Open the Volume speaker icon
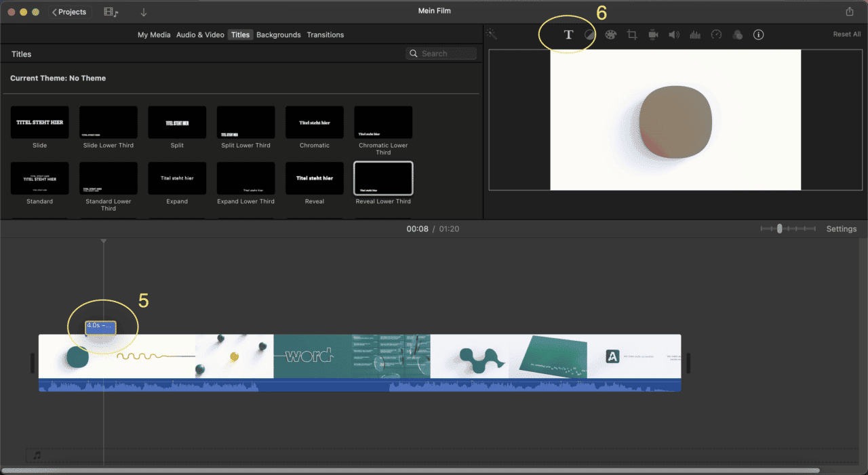This screenshot has height=475, width=868. 673,35
